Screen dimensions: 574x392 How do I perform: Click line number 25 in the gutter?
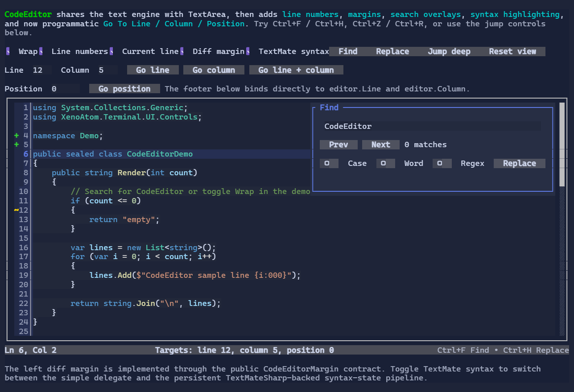[24, 331]
